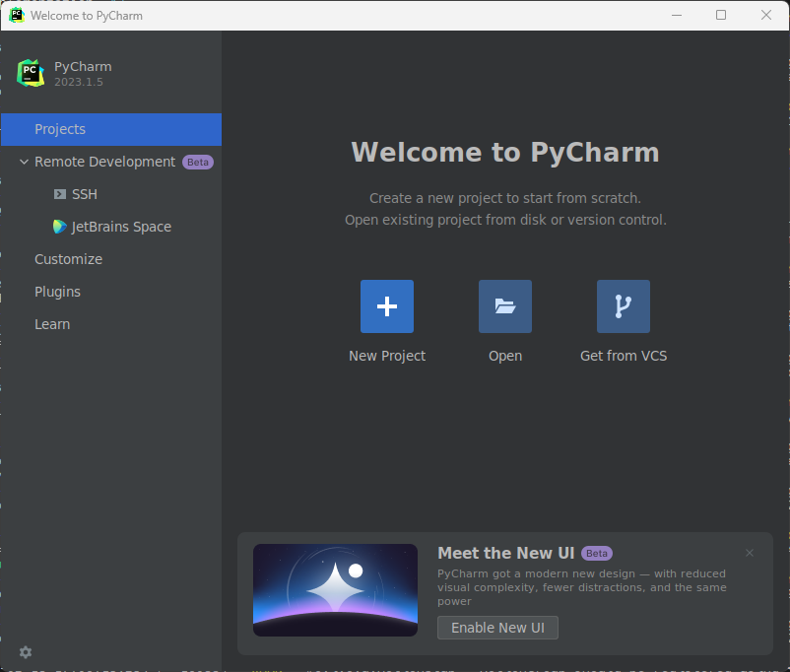The height and width of the screenshot is (672, 790).
Task: Click the Open label under folder icon
Action: (505, 357)
